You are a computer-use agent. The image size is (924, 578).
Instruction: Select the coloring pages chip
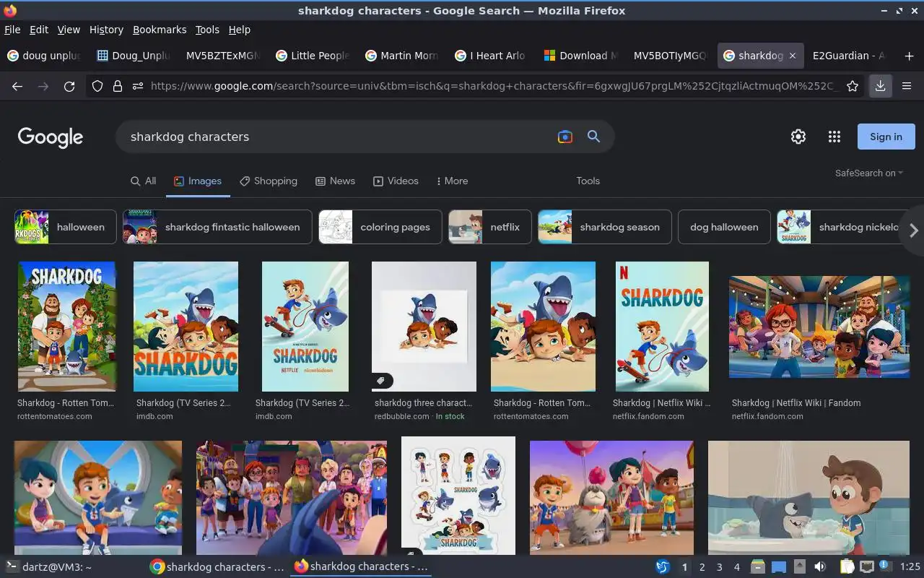tap(380, 227)
